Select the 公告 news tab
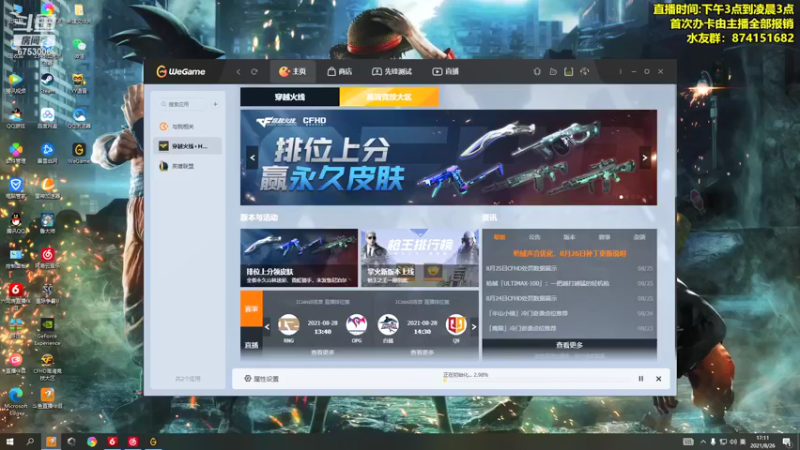This screenshot has height=450, width=800. click(534, 237)
